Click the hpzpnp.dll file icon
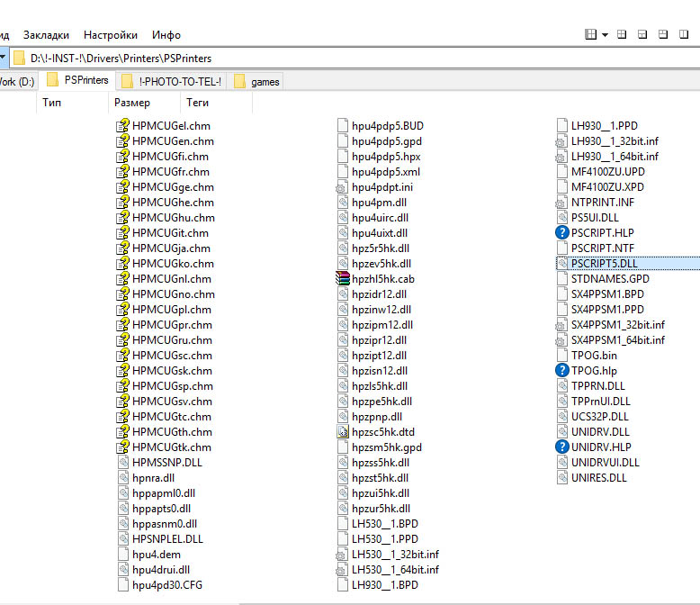700x605 pixels. (343, 417)
